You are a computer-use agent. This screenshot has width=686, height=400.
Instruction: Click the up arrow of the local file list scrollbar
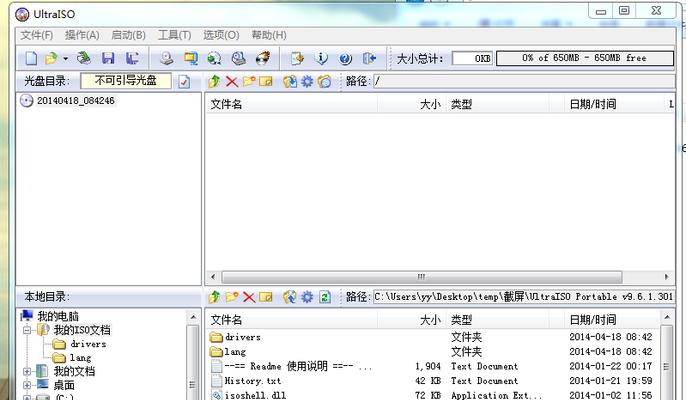pyautogui.click(x=667, y=316)
